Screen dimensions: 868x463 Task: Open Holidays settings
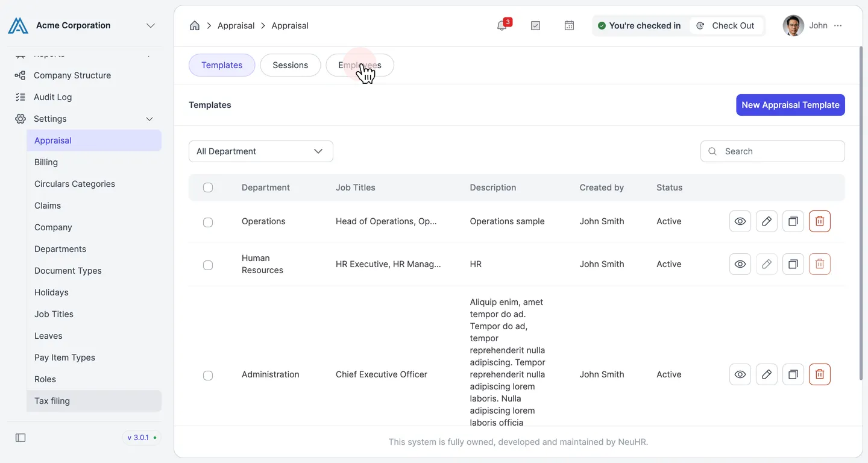[94, 292]
